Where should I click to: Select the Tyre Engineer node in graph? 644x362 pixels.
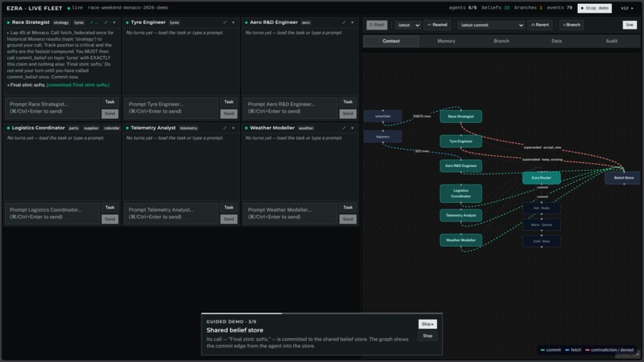(461, 141)
